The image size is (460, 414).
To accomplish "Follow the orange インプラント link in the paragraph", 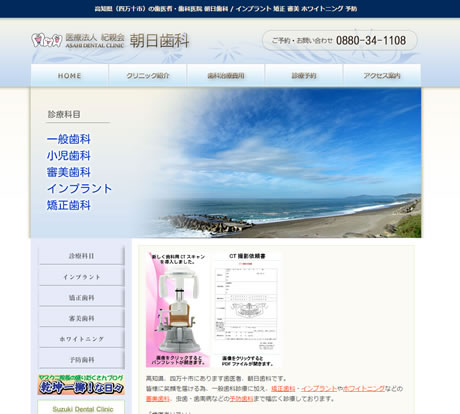I will pyautogui.click(x=319, y=389).
